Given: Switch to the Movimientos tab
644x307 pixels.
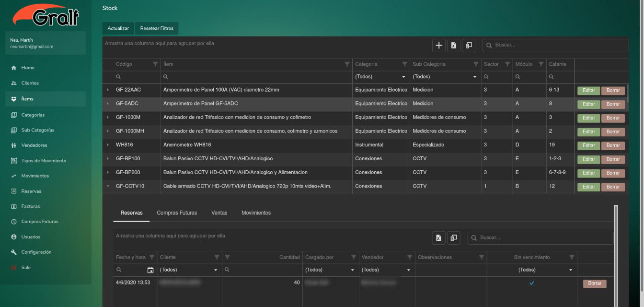Looking at the screenshot, I should pyautogui.click(x=256, y=213).
